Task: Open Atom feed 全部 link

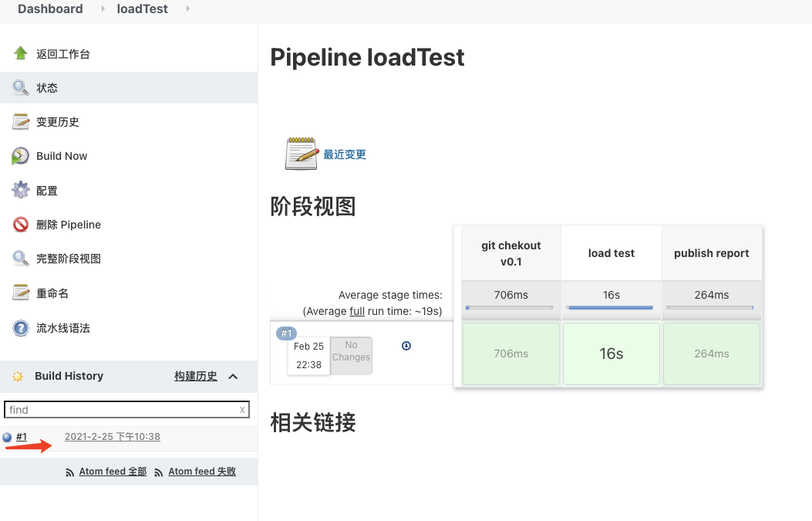Action: tap(113, 472)
